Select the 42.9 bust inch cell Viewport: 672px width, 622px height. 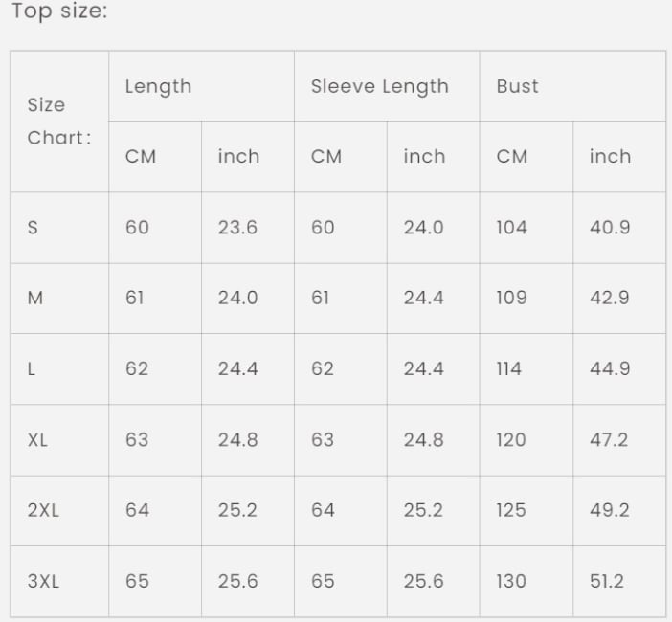click(619, 299)
